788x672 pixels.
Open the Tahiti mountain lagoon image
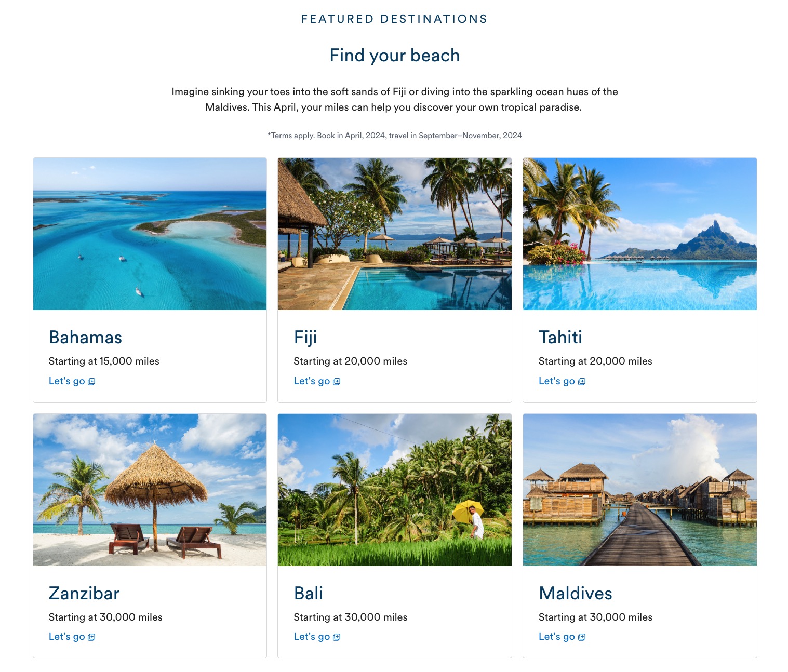(x=640, y=234)
